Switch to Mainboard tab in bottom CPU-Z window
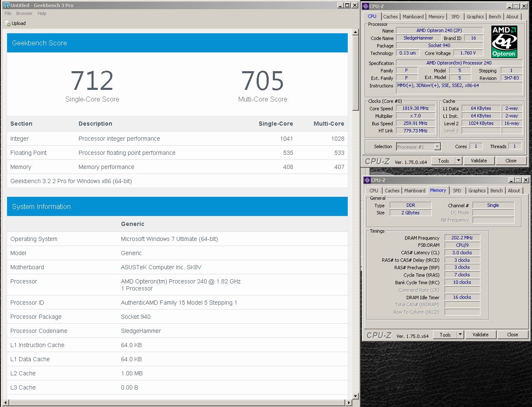The width and height of the screenshot is (532, 407). coord(415,191)
